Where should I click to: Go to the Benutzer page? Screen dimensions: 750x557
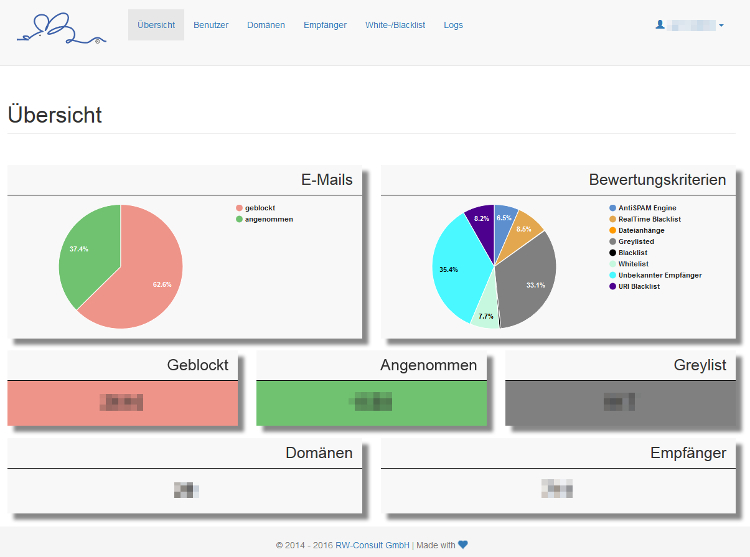[x=211, y=25]
